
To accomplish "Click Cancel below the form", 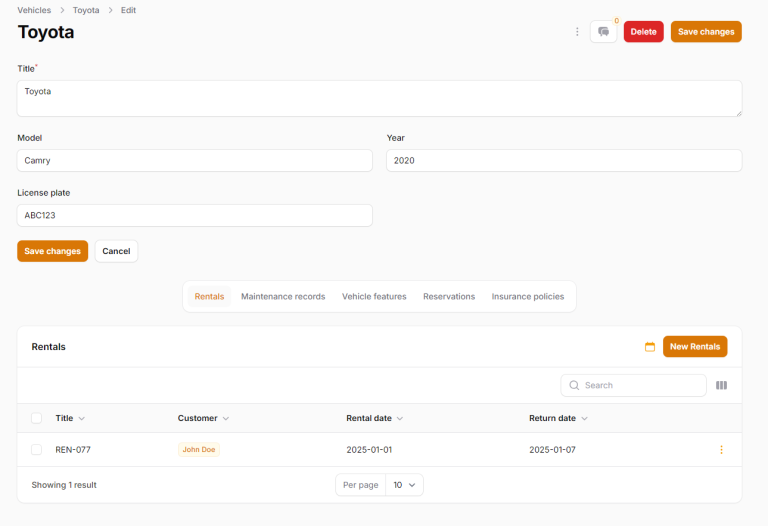I will 116,251.
